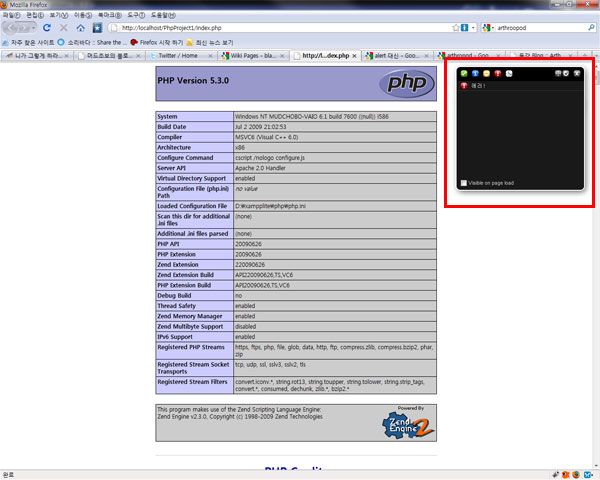Close the http://l...dex.php tab

tap(354, 56)
